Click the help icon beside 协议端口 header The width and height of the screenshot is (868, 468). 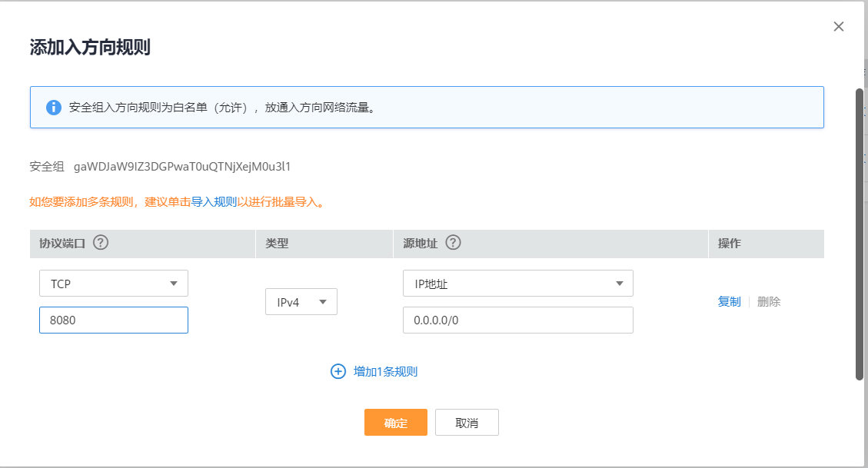click(98, 243)
